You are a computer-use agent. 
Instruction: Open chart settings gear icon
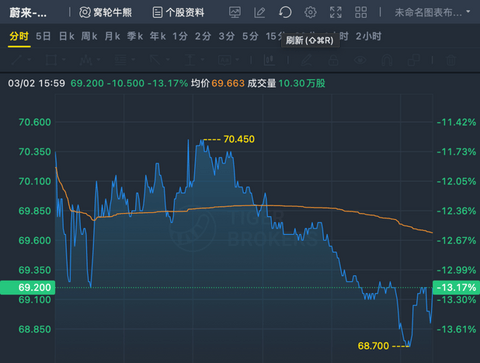(310, 13)
